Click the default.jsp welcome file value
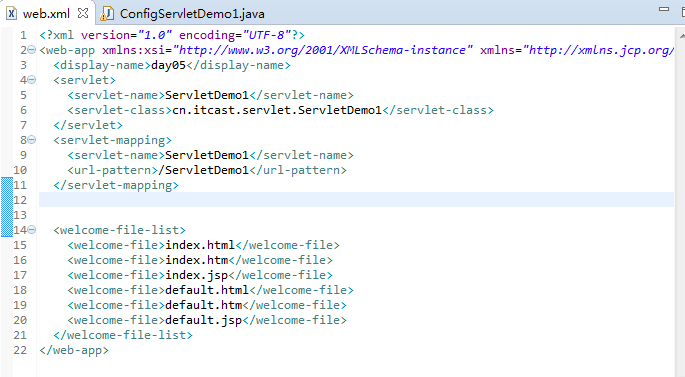Image resolution: width=685 pixels, height=377 pixels. [x=203, y=320]
